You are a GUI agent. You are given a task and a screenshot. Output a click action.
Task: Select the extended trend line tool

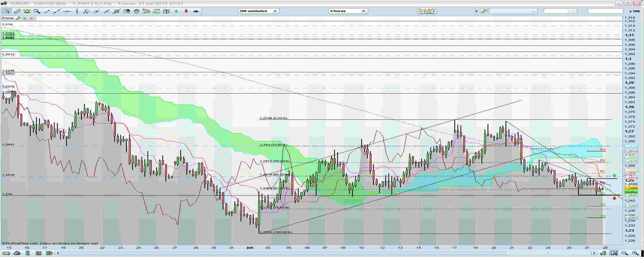tap(57, 11)
